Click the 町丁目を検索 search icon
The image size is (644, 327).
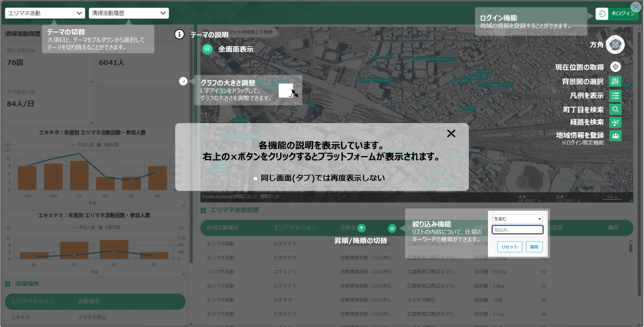point(615,109)
